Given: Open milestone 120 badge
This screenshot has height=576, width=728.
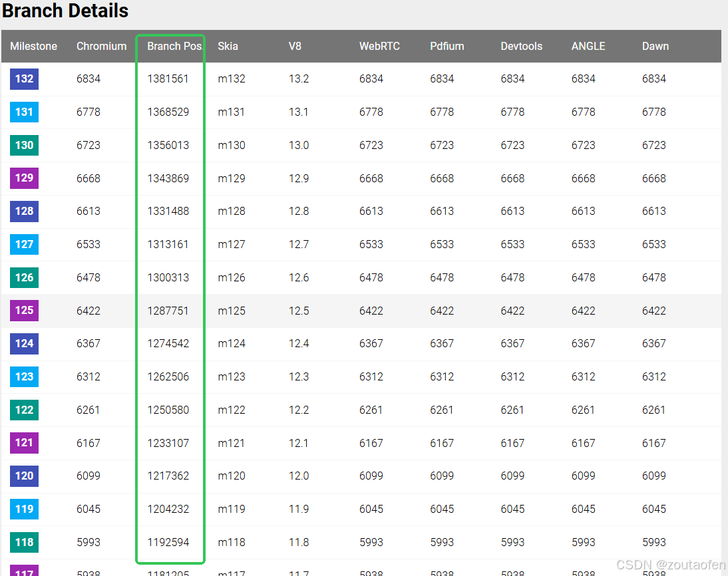Looking at the screenshot, I should click(x=24, y=476).
